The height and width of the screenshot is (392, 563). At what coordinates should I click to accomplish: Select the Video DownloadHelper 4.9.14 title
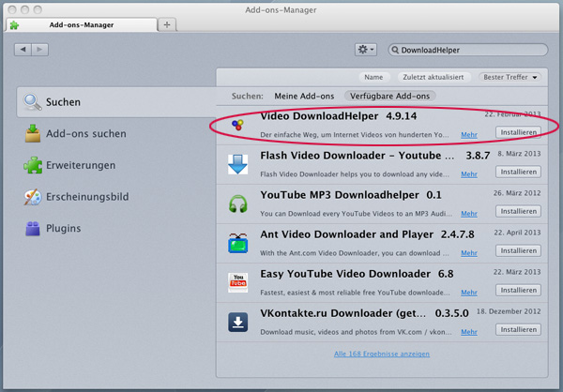coord(338,116)
